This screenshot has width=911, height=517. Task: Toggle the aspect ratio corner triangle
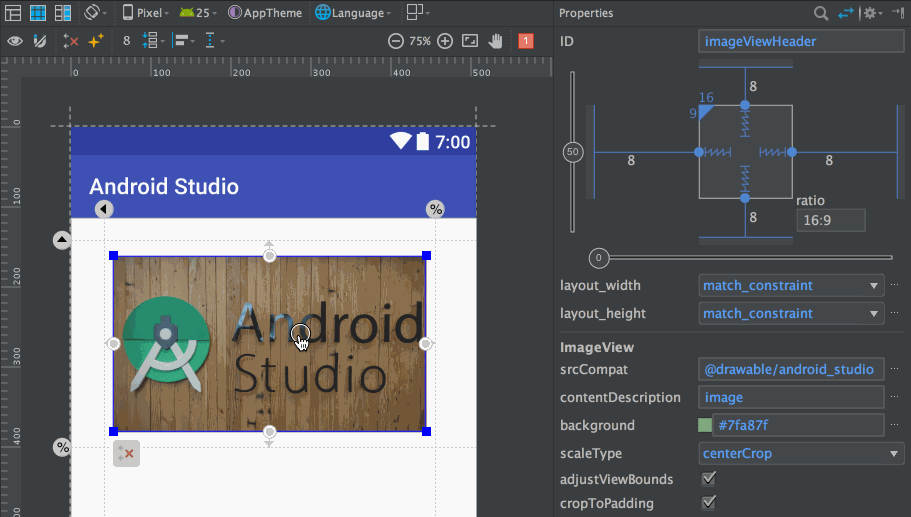point(705,111)
